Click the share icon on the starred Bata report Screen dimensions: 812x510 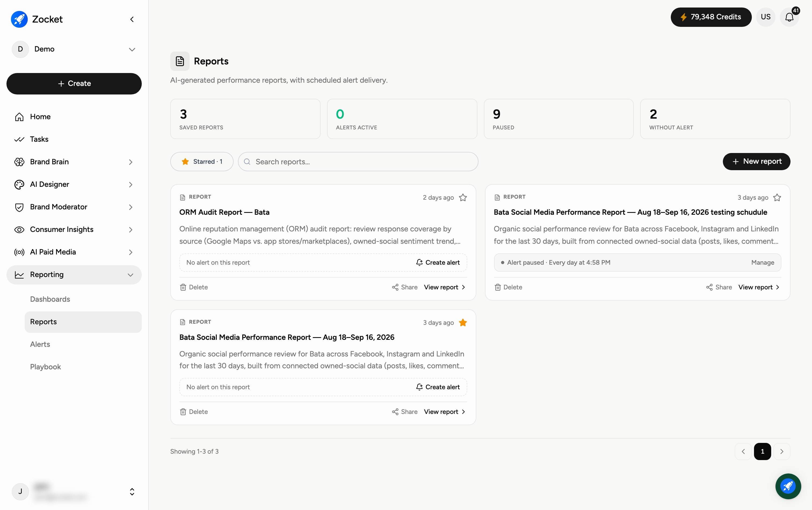click(395, 411)
